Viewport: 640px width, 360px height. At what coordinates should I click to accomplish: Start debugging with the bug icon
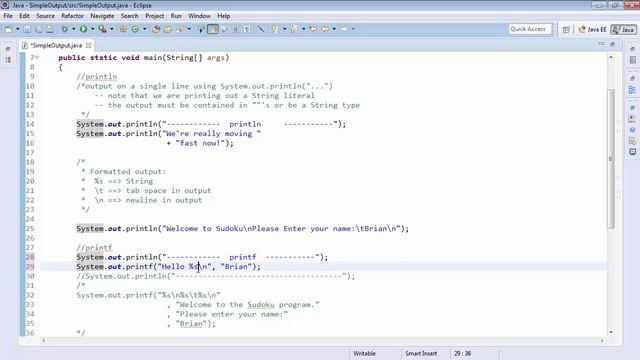[x=64, y=29]
